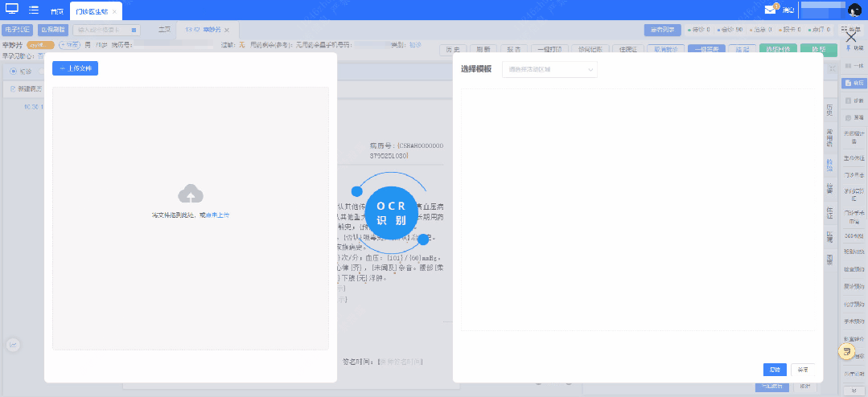The height and width of the screenshot is (397, 868).
Task: Click the round icon at bottom-left edge
Action: click(14, 345)
